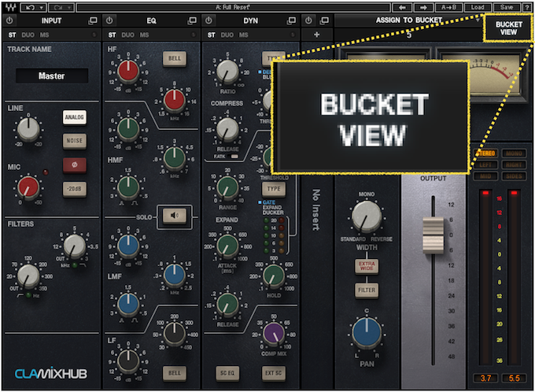This screenshot has width=535, height=392.
Task: Click the purple COMP MIX knob
Action: [274, 334]
